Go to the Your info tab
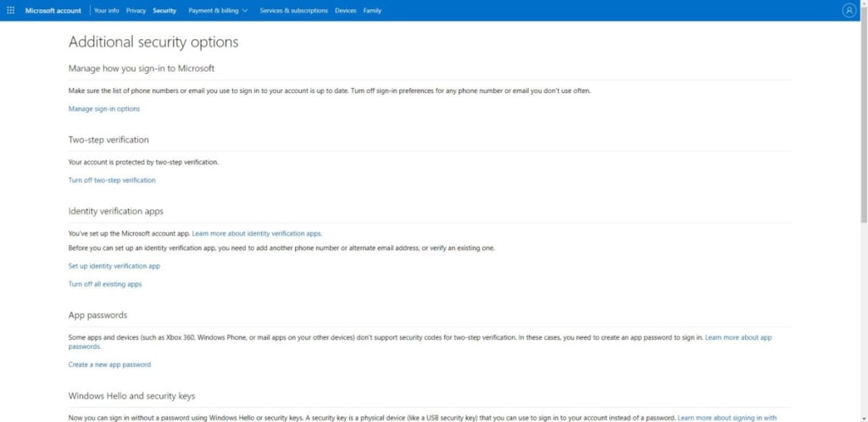The height and width of the screenshot is (422, 868). point(106,10)
